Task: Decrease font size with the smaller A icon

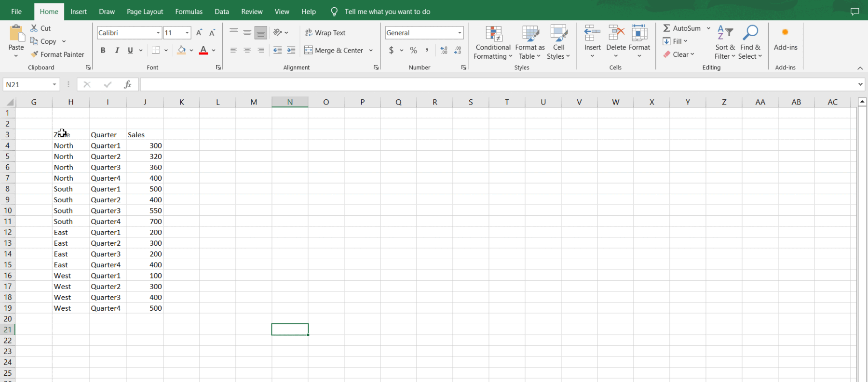Action: 212,33
